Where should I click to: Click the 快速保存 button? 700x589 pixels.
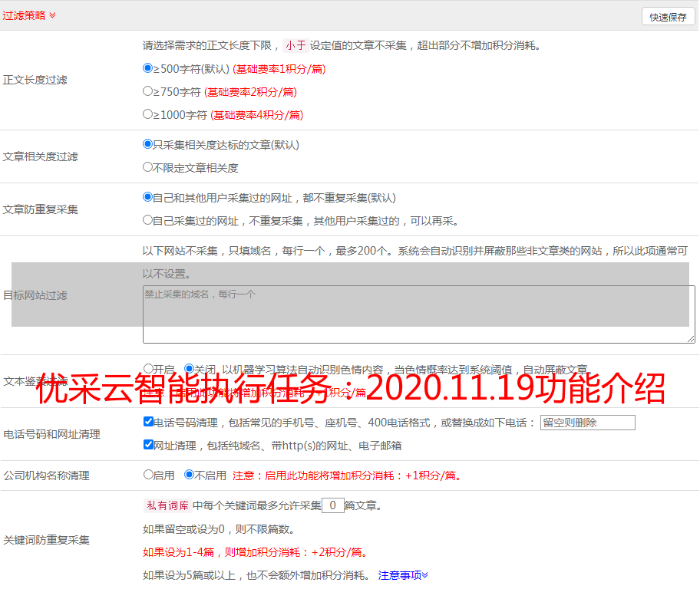[668, 17]
